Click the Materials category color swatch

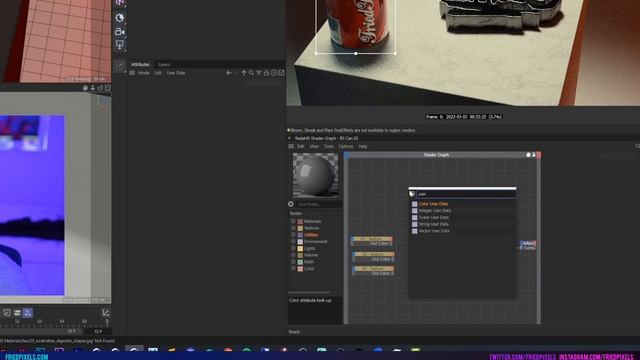click(300, 221)
